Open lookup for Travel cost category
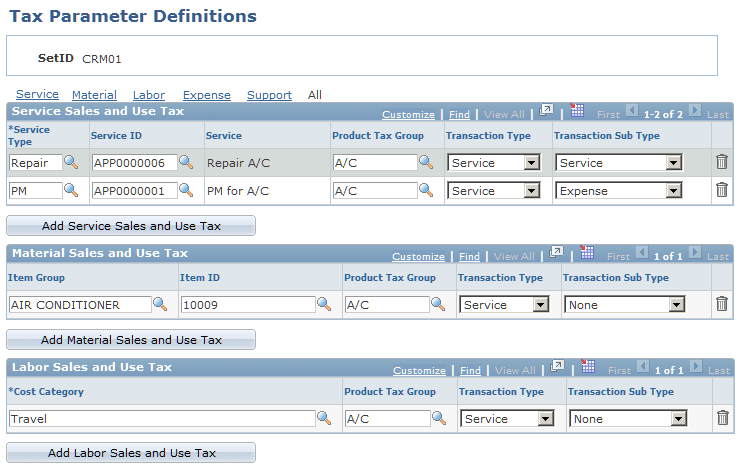Image resolution: width=744 pixels, height=468 pixels. coord(324,418)
